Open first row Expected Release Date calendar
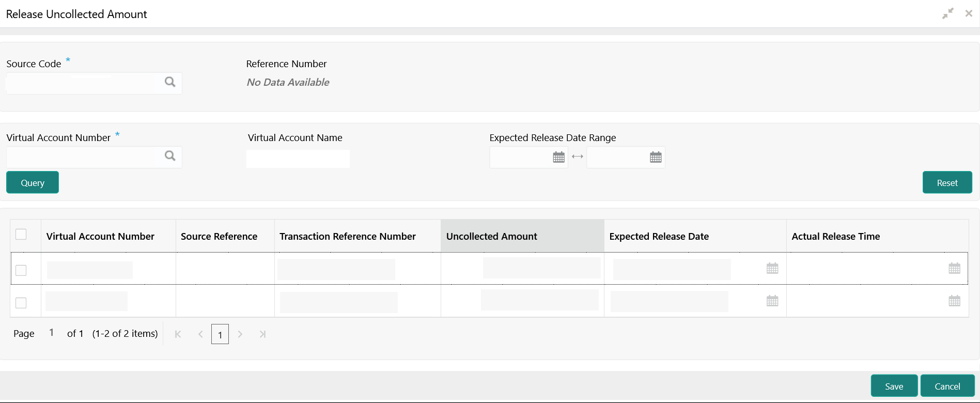Viewport: 980px width, 403px height. pos(772,268)
